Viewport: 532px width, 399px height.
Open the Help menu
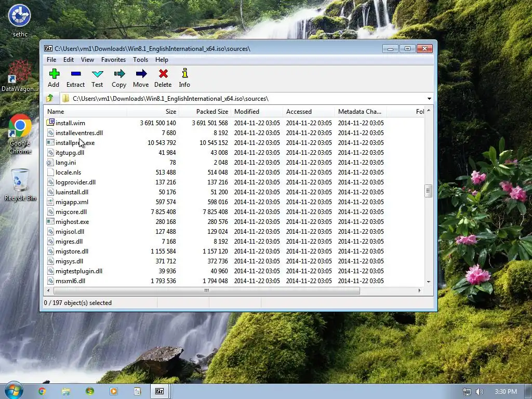click(162, 59)
